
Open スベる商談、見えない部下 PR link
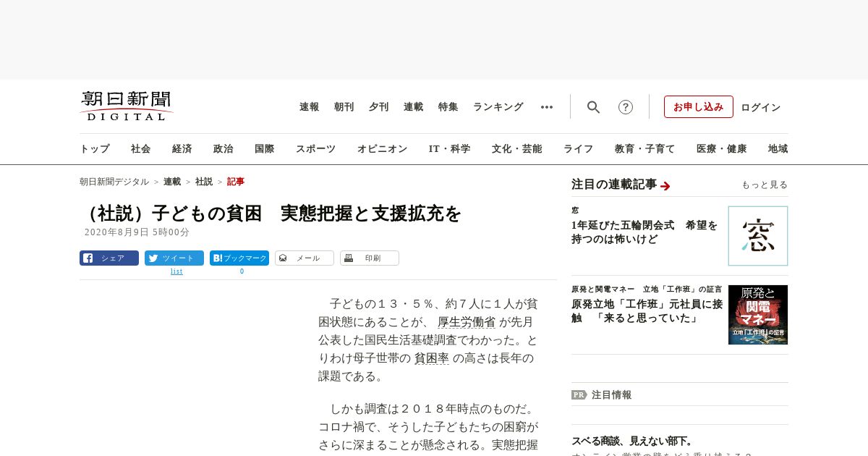pos(632,441)
